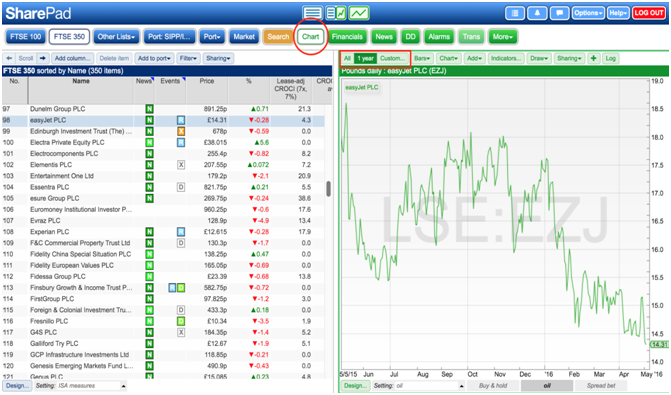Open orange X event for Edinburgh Investment Trust
Viewport: 671px width, 395px height.
tap(181, 131)
